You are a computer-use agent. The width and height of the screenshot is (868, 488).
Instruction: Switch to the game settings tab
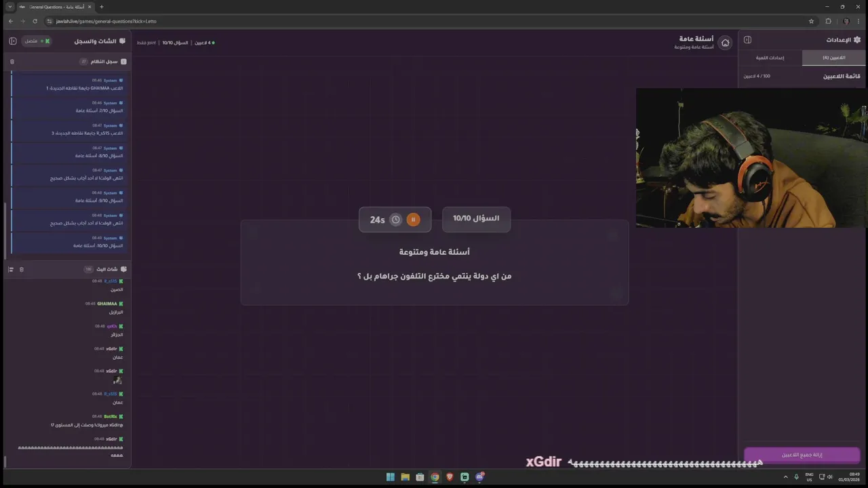[770, 58]
